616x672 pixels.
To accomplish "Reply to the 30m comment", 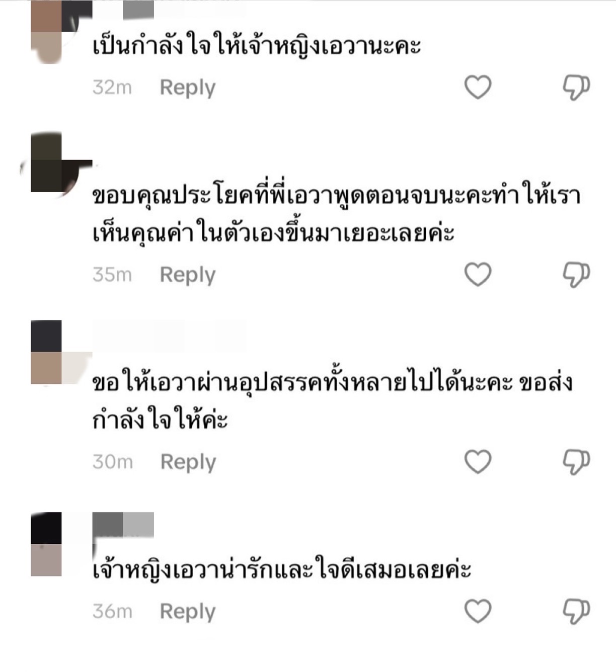I will 188,462.
